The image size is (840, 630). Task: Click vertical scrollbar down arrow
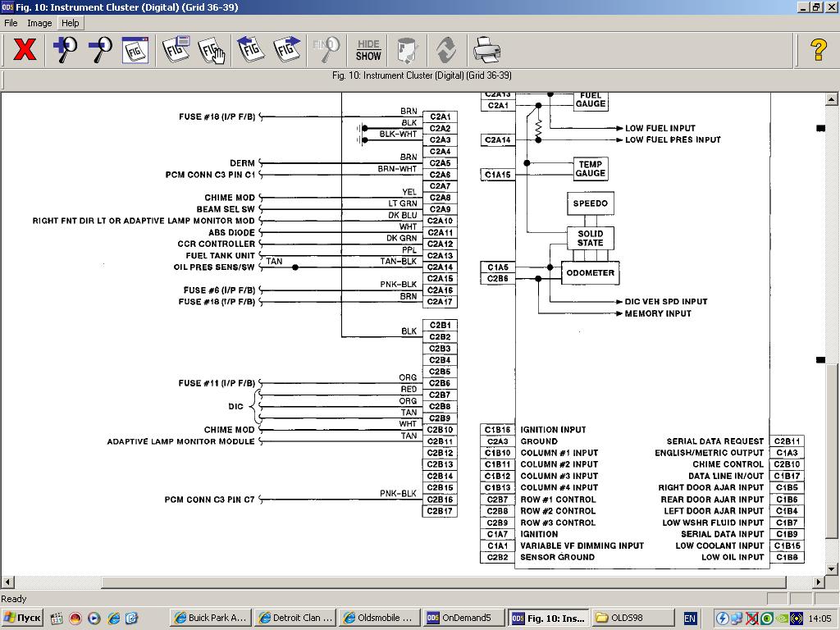point(832,568)
